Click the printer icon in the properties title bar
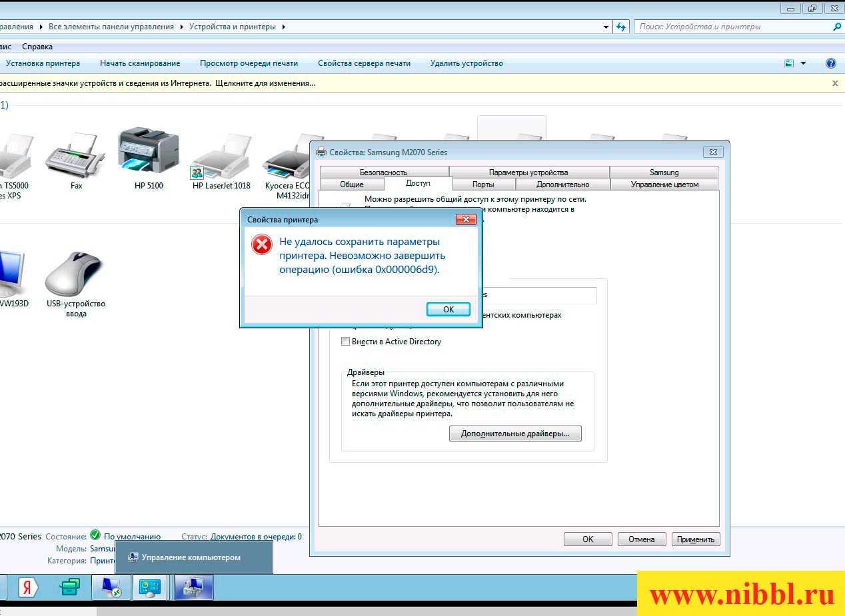The image size is (845, 616). 321,152
